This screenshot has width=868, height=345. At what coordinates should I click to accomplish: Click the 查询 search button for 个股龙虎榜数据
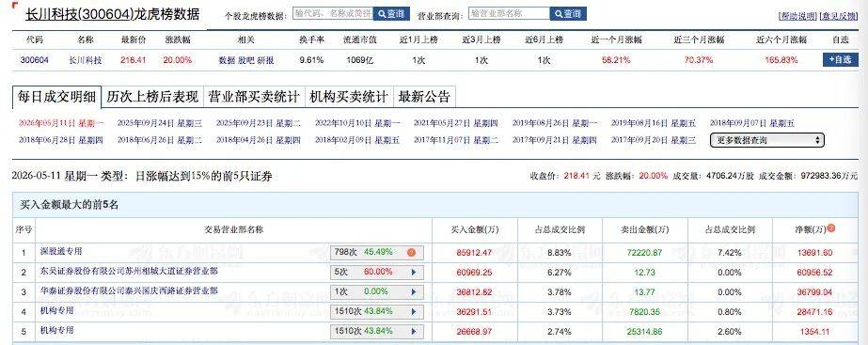point(391,14)
